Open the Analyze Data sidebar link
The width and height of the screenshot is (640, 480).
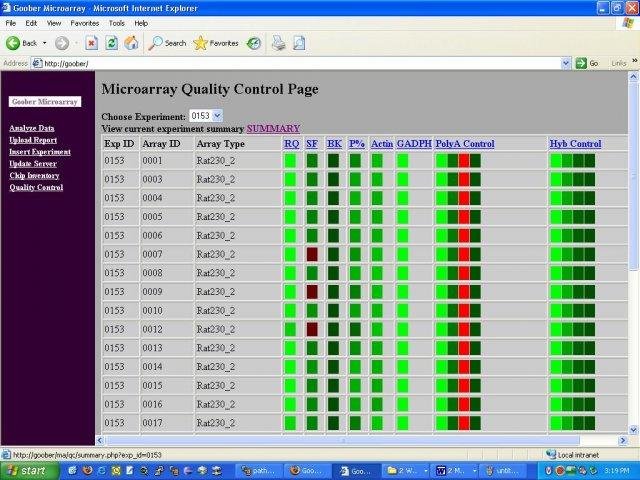click(x=32, y=128)
